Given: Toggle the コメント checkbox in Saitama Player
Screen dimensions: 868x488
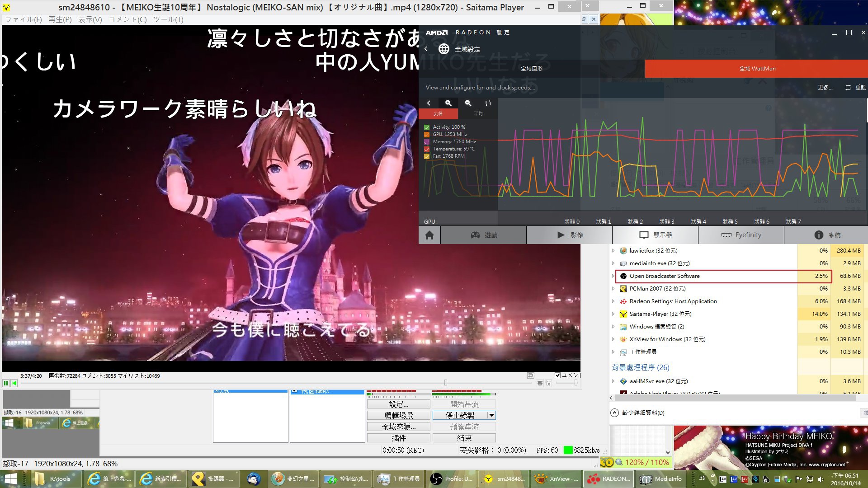Looking at the screenshot, I should click(557, 375).
